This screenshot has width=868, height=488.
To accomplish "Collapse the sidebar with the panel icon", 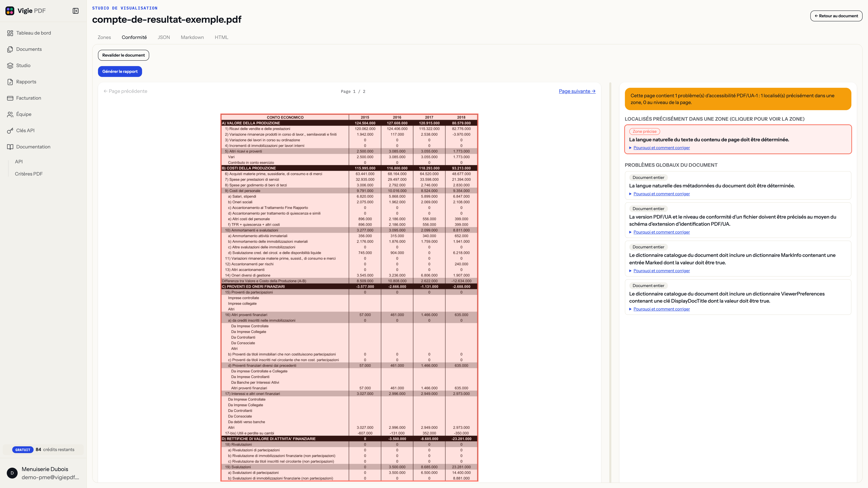I will [75, 11].
